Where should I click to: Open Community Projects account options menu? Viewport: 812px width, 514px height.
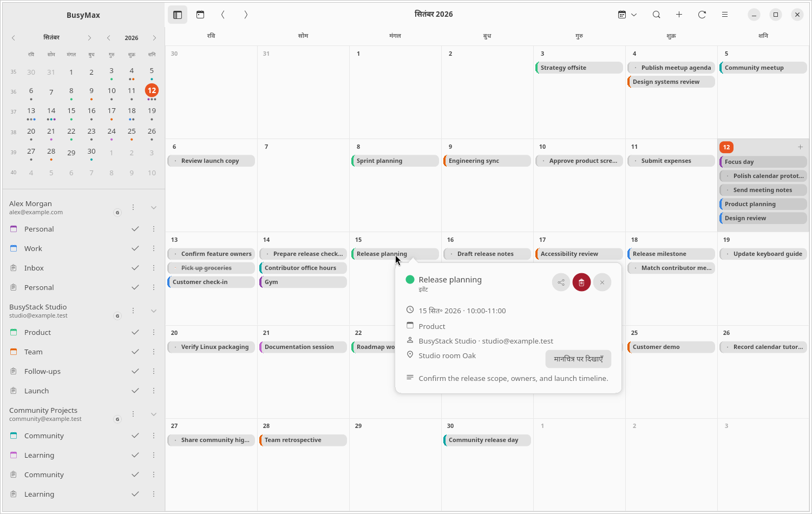[133, 414]
